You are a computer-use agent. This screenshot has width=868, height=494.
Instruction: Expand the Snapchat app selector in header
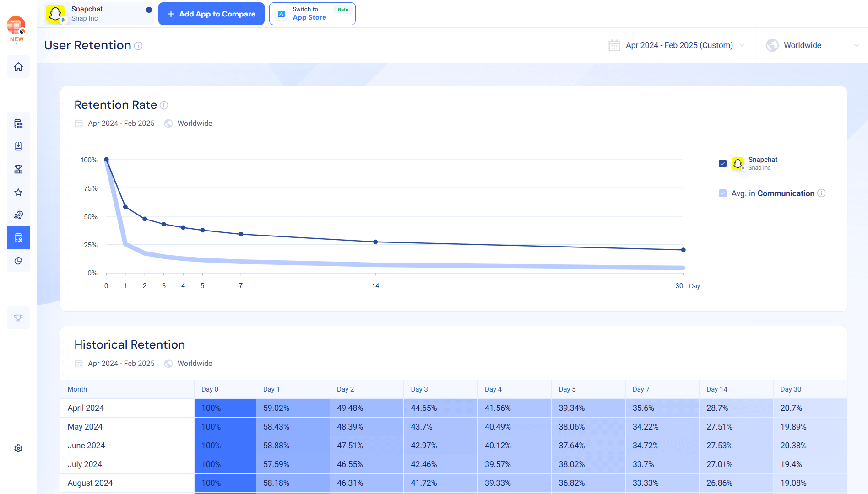click(98, 14)
